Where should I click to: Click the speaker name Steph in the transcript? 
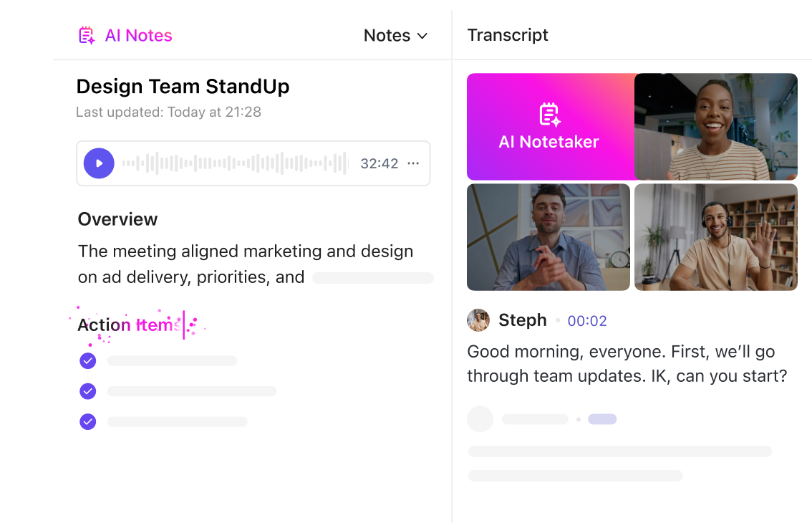pos(522,320)
